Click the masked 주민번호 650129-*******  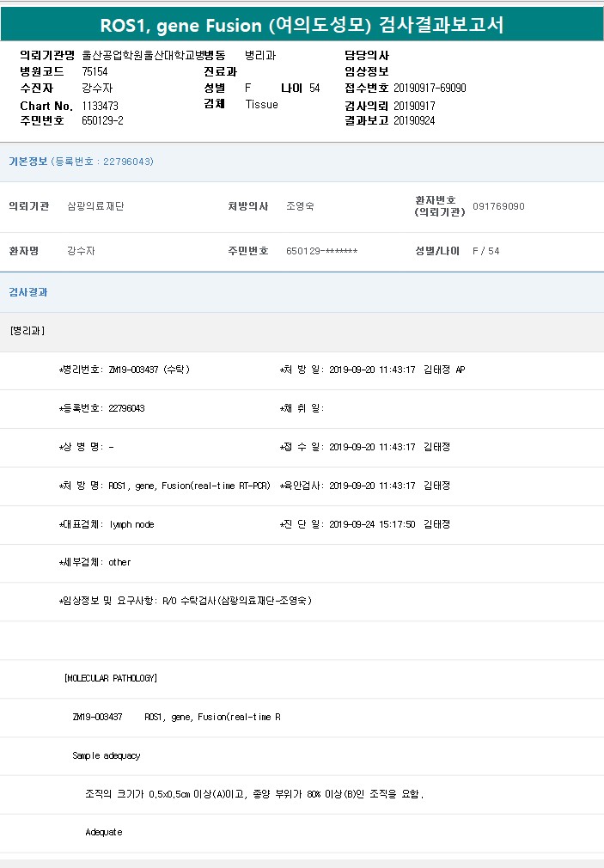(321, 251)
